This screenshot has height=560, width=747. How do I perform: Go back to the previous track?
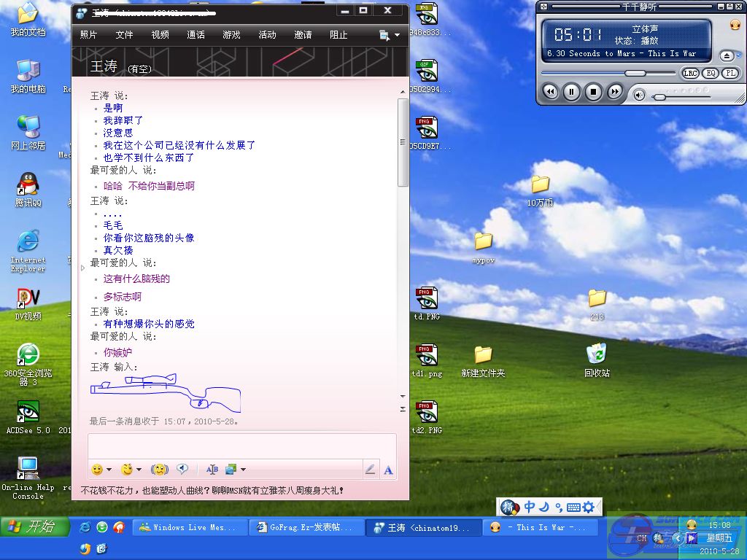[551, 92]
